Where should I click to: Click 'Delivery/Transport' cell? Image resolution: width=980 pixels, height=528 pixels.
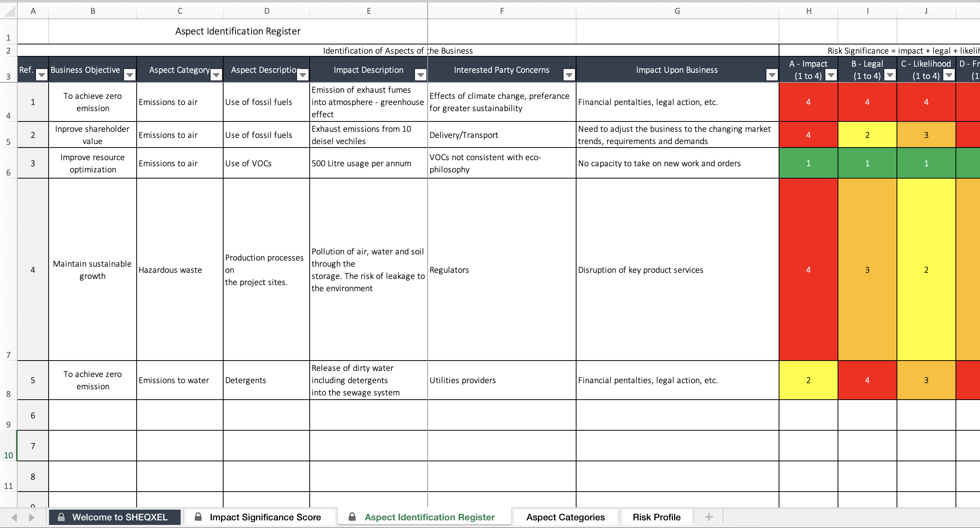click(502, 135)
